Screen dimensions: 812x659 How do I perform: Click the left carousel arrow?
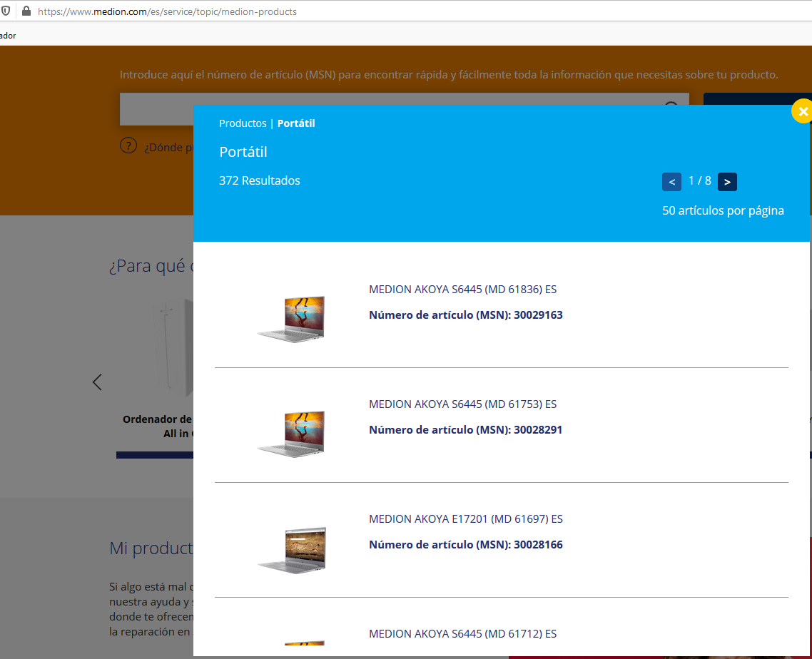point(97,382)
